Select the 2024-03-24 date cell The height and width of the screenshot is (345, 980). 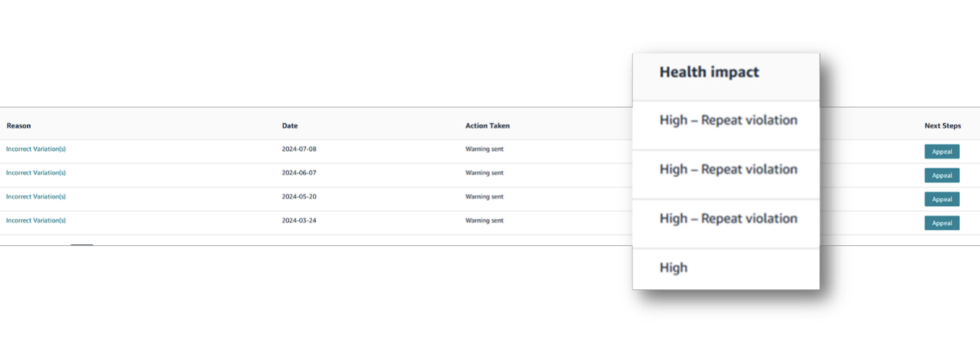click(x=299, y=220)
